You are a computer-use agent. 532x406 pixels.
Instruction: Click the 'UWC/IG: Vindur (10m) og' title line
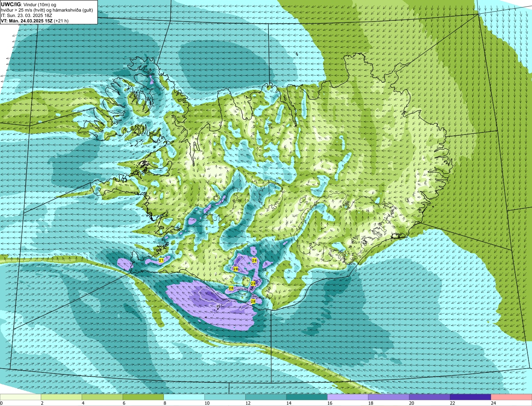pos(28,5)
